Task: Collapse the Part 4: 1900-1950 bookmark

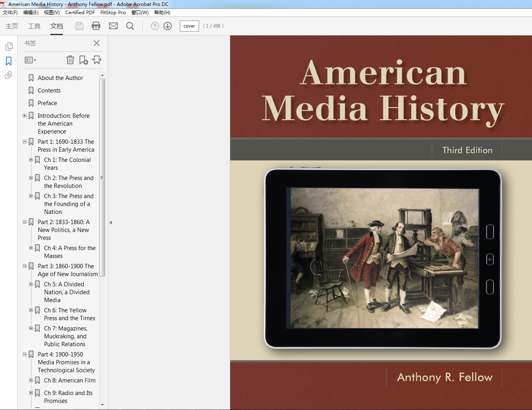Action: (24, 354)
